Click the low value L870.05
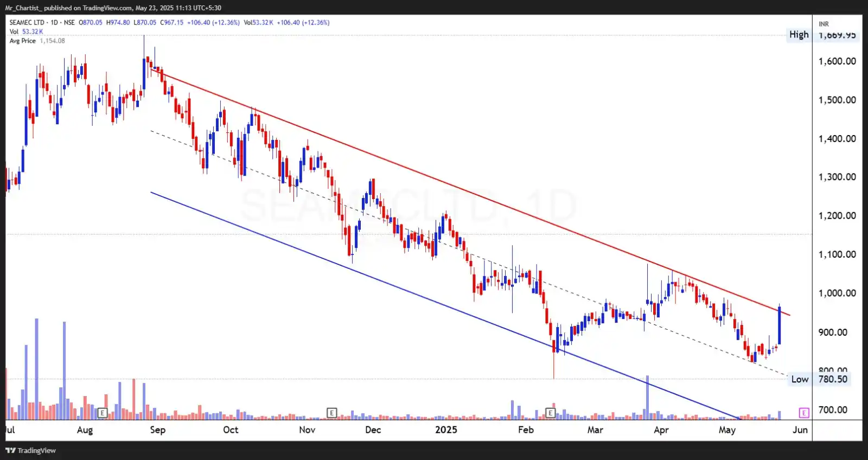868x460 pixels. pos(145,22)
